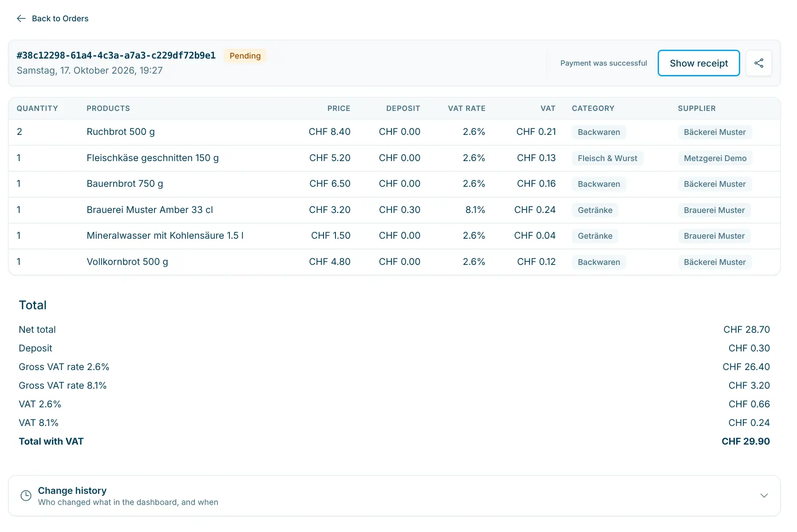
Task: Open Show receipt
Action: 698,63
